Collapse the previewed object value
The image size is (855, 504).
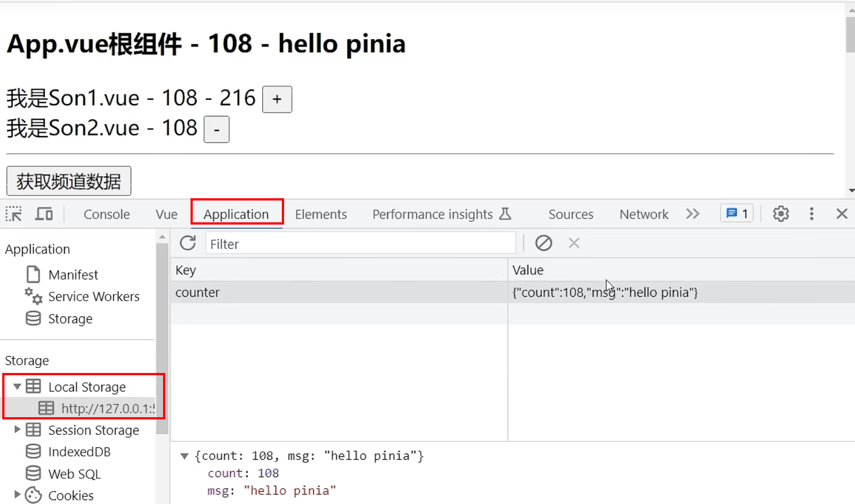pyautogui.click(x=184, y=456)
